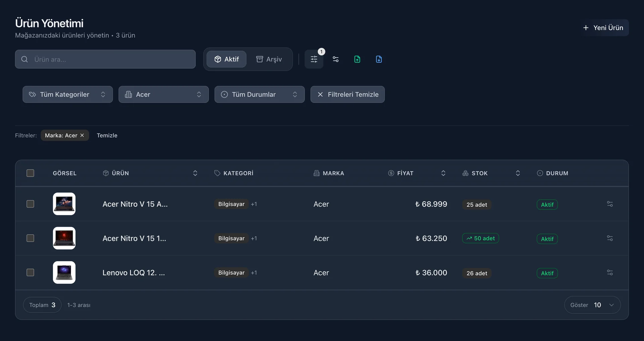Image resolution: width=644 pixels, height=341 pixels.
Task: Click the filter sliders icon with badge
Action: point(314,59)
